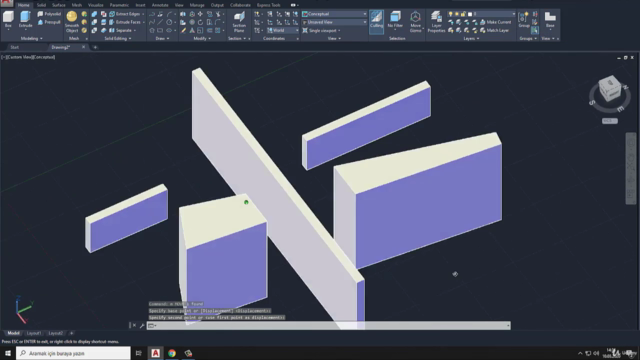Select the Move Gizmo tool
This screenshot has width=640, height=360.
click(416, 22)
